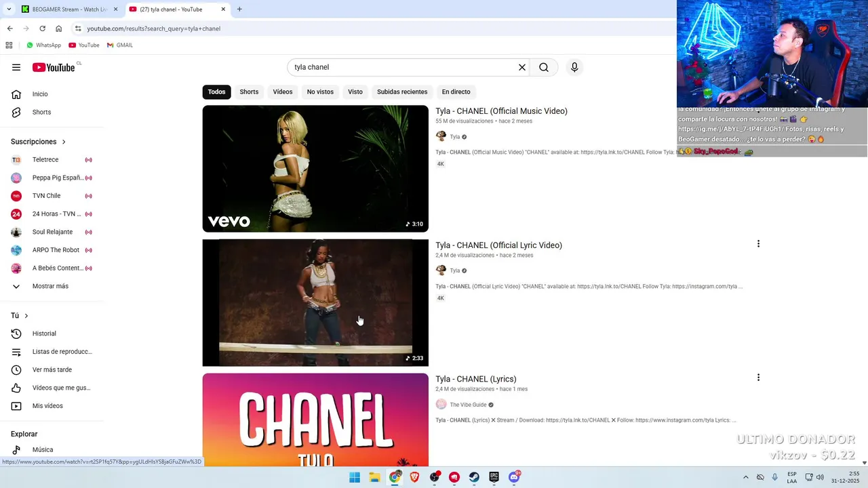Viewport: 868px width, 488px height.
Task: Select the Vídeos filter chip
Action: coord(283,91)
